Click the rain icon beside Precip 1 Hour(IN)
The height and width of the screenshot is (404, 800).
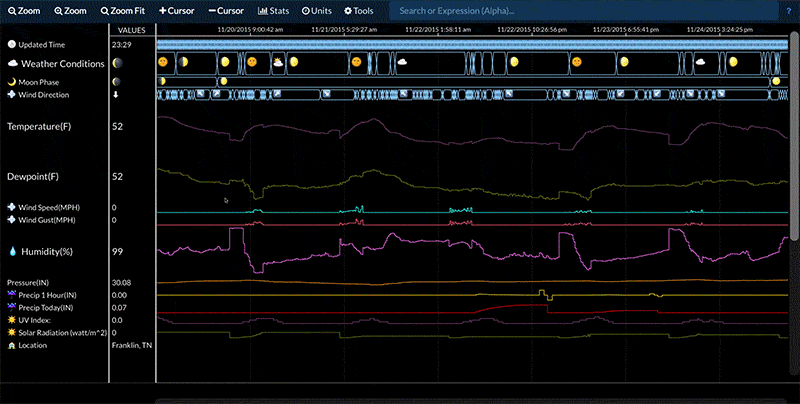click(x=12, y=295)
